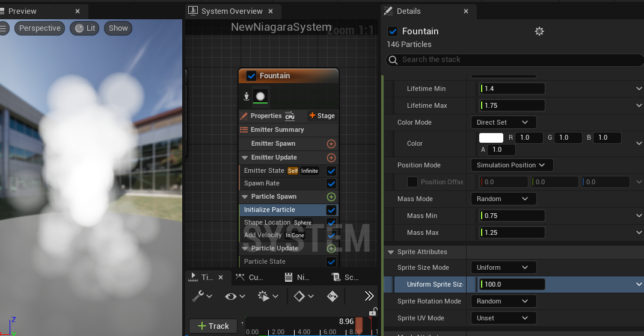Click the Search the stack field

click(515, 60)
